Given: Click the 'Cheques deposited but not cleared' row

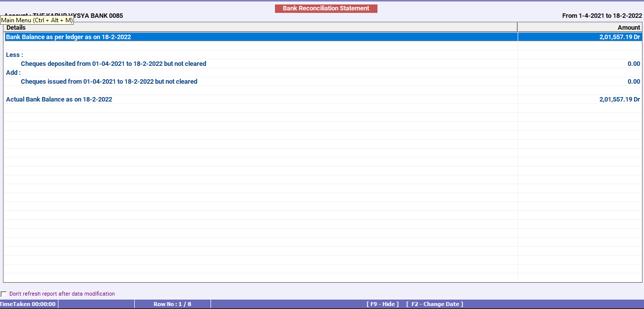Looking at the screenshot, I should (113, 63).
